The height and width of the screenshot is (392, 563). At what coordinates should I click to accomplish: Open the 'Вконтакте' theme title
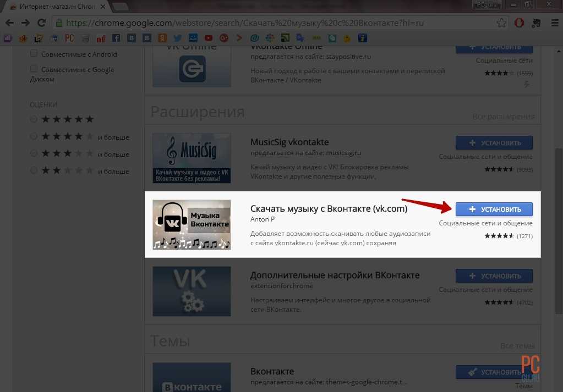click(272, 371)
